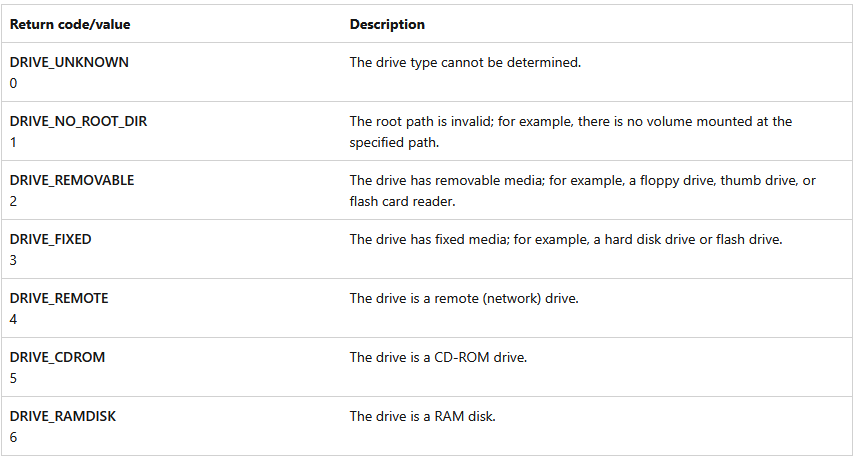Click the "remote (network) drive" description
This screenshot has width=855, height=459.
pos(464,298)
